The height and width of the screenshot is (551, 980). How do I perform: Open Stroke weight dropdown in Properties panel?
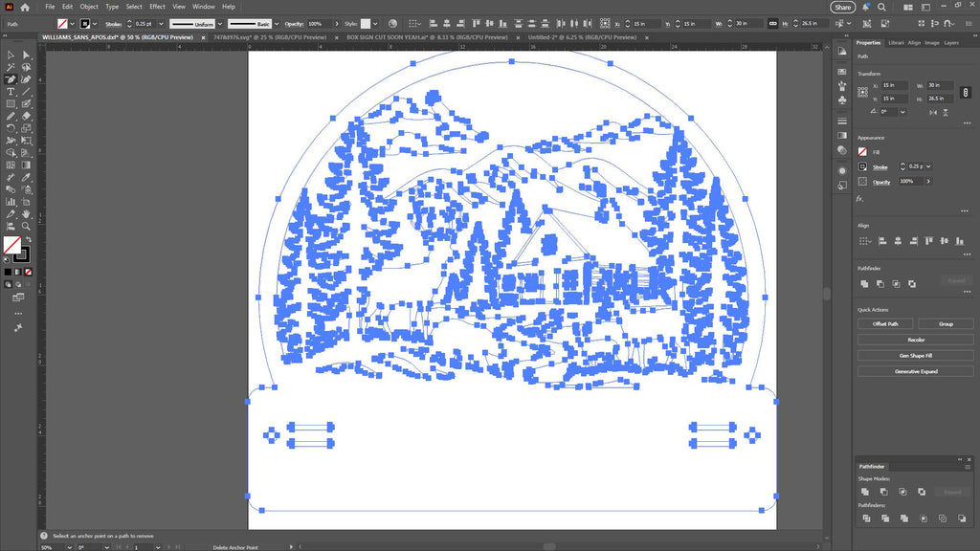928,166
